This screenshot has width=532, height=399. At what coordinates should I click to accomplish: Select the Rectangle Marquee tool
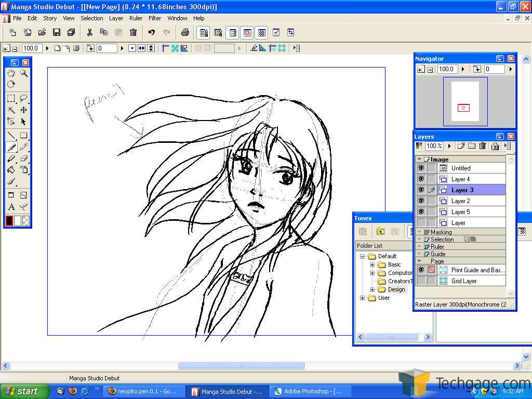point(11,98)
